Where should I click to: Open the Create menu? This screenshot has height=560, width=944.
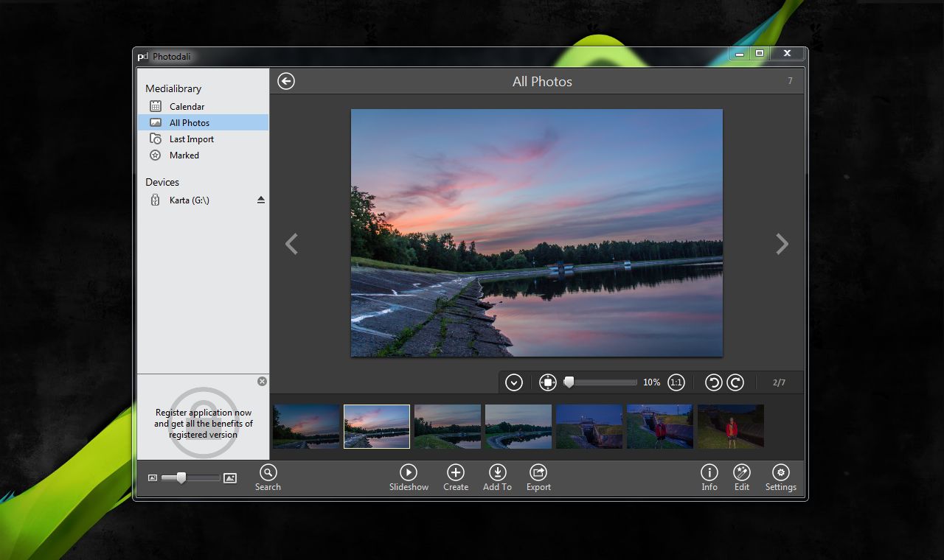(x=456, y=477)
